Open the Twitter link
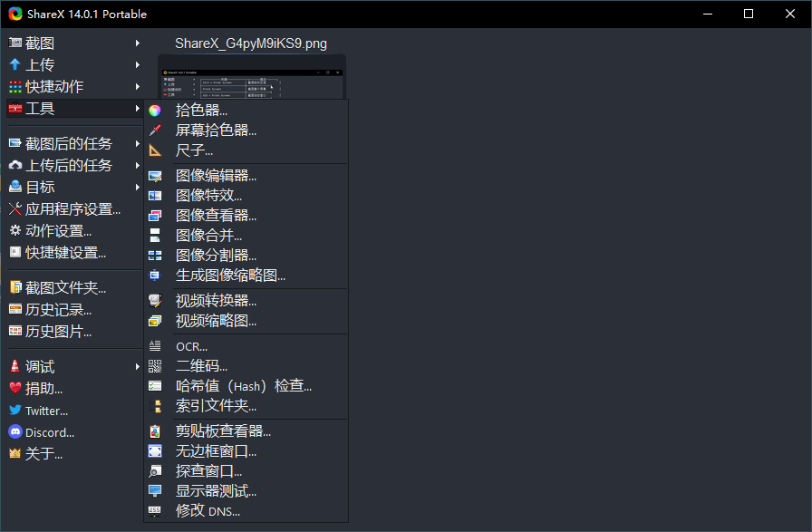This screenshot has height=532, width=812. [45, 410]
